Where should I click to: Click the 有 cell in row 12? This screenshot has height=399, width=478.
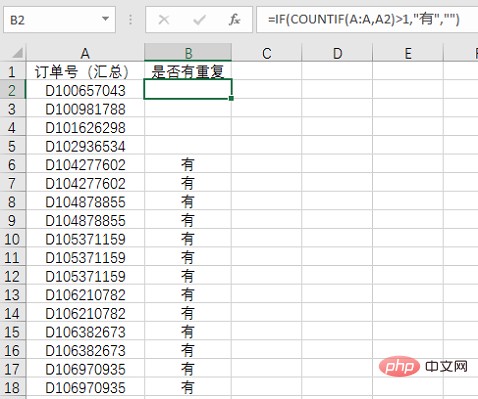point(188,276)
